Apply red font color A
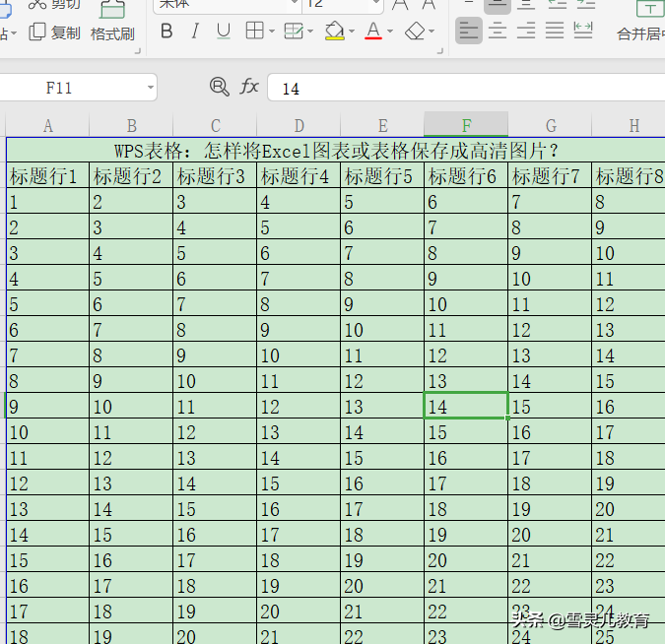Image resolution: width=665 pixels, height=644 pixels. (373, 31)
